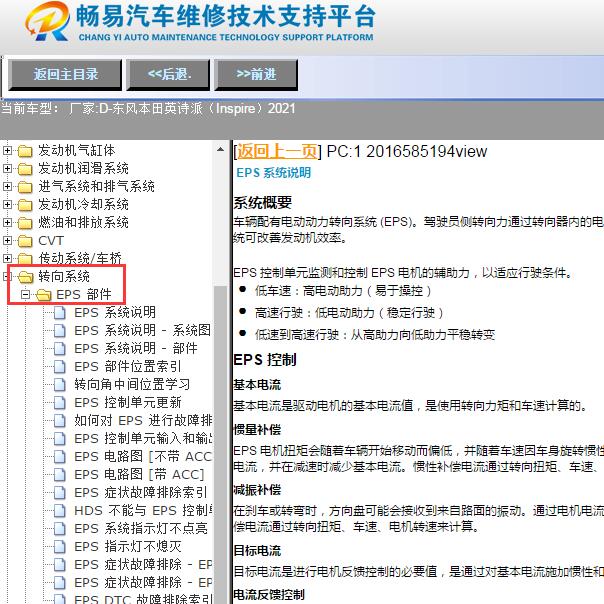Select the 燃油和排放系统 tree item
This screenshot has height=604, width=604.
83,222
